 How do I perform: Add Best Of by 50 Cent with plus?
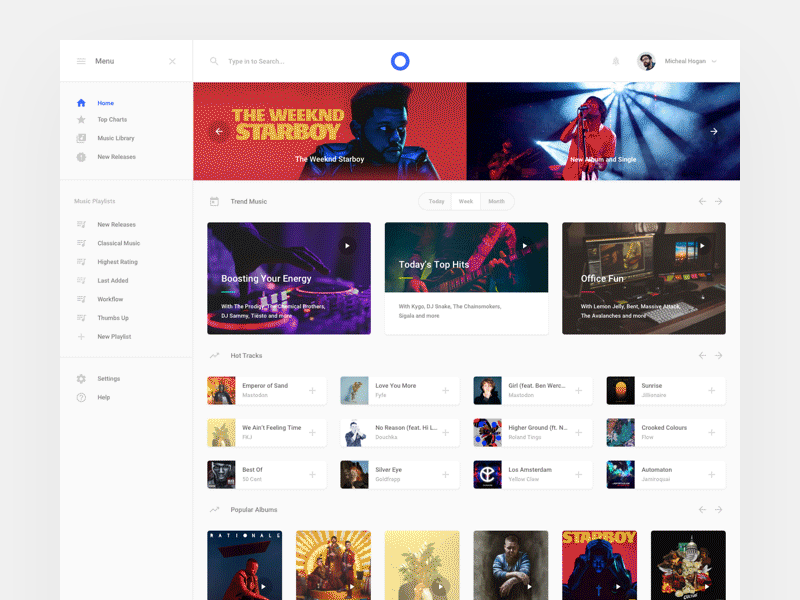pyautogui.click(x=312, y=475)
